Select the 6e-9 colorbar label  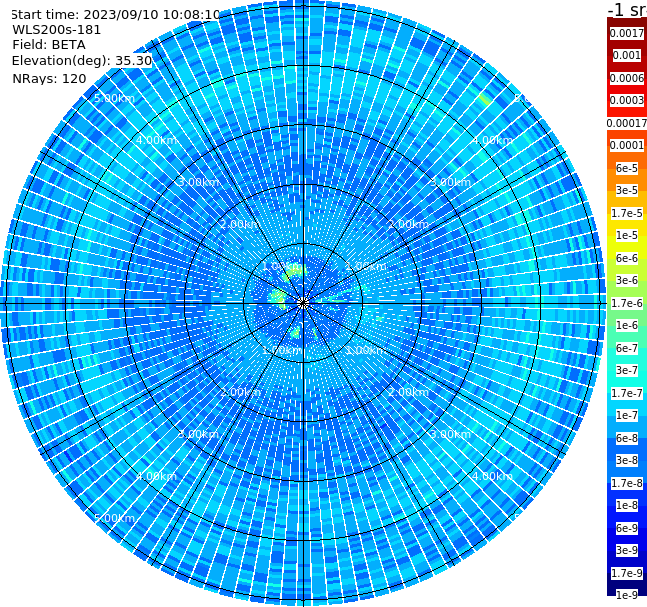point(627,528)
